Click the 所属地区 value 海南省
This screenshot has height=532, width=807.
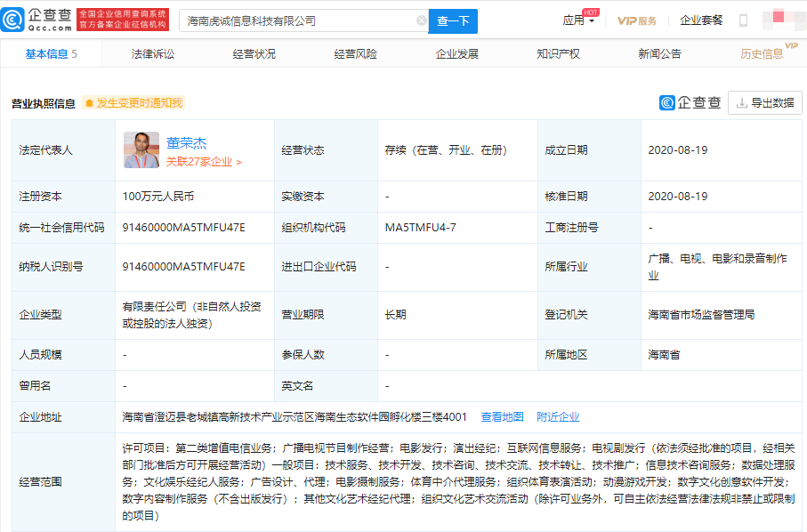point(664,355)
